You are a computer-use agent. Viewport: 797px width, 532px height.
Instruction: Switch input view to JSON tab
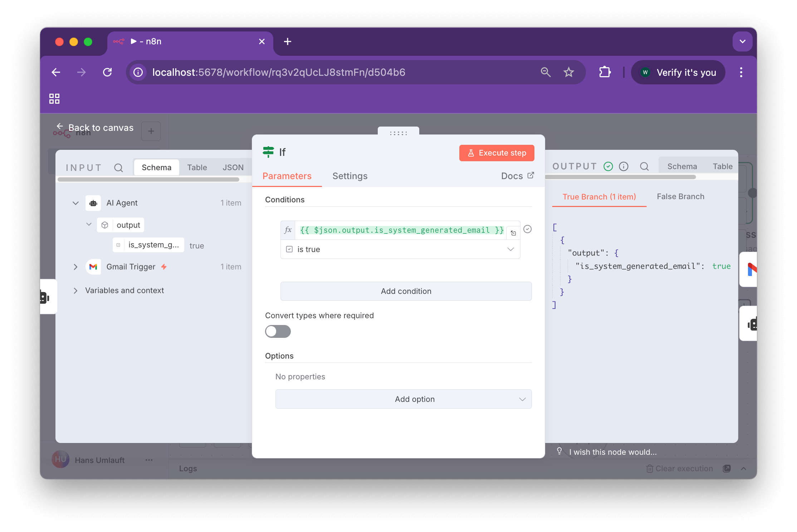point(233,167)
